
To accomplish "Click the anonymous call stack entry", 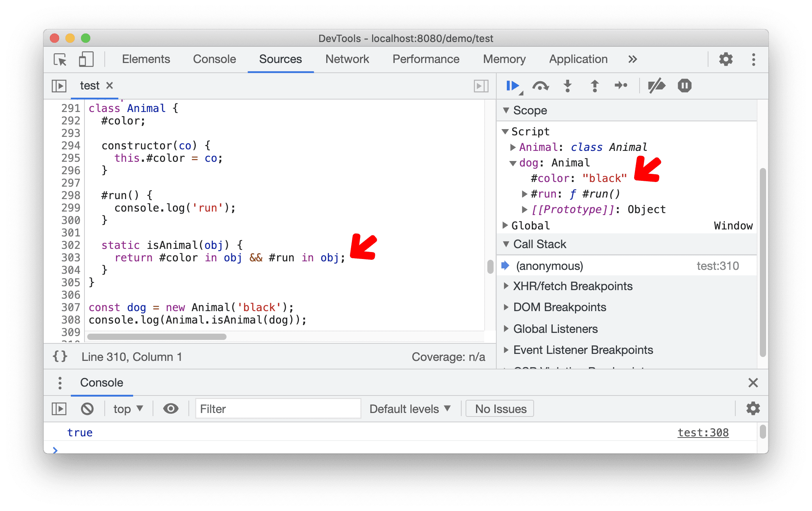I will click(x=548, y=266).
